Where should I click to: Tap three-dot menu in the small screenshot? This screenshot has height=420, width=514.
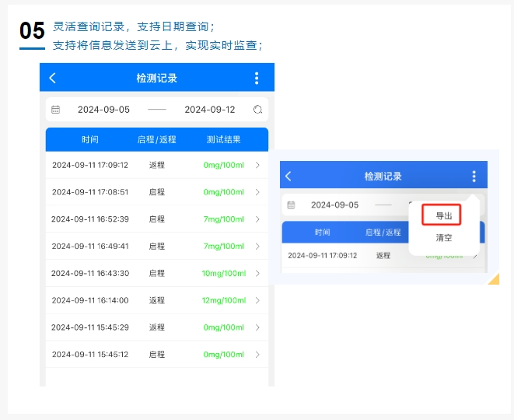point(474,177)
